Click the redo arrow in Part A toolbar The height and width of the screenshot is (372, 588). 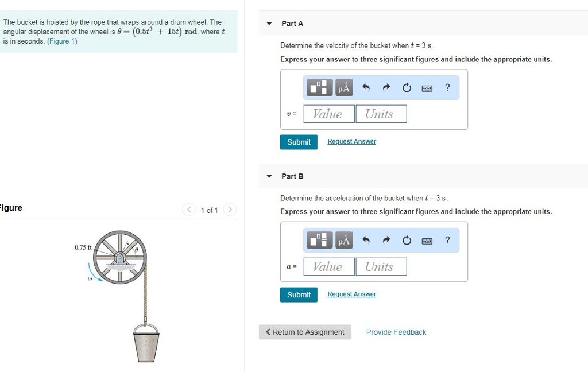(385, 87)
